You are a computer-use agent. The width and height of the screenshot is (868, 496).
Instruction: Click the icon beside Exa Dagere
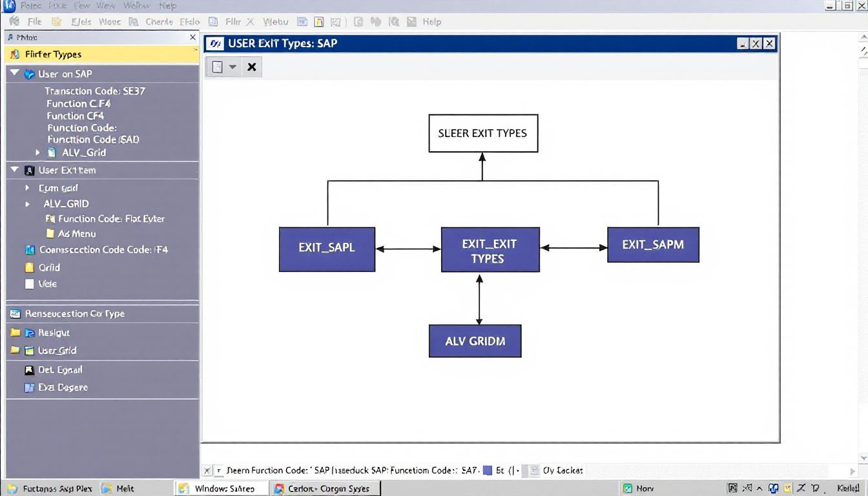[x=29, y=387]
